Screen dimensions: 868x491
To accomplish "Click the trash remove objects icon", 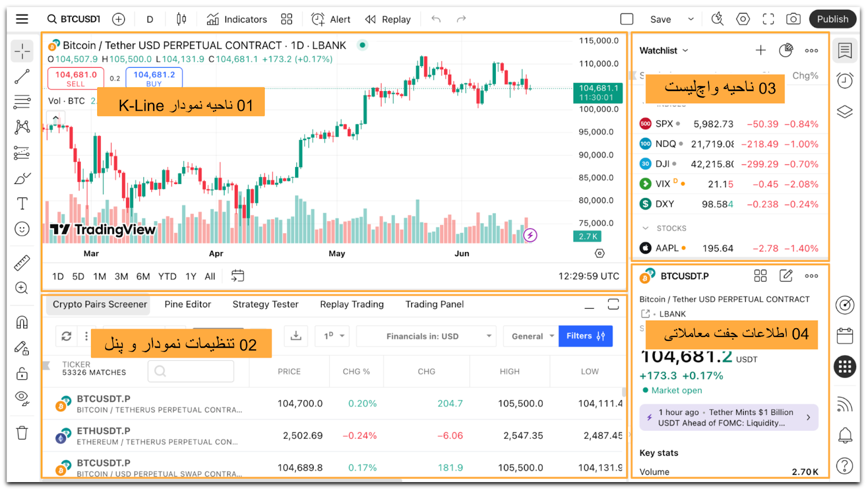I will (22, 433).
